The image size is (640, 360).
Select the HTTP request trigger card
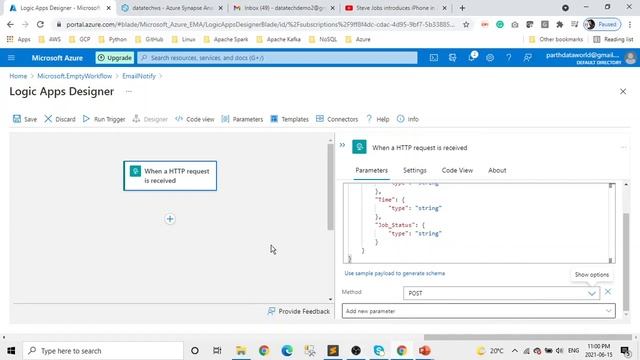(170, 176)
